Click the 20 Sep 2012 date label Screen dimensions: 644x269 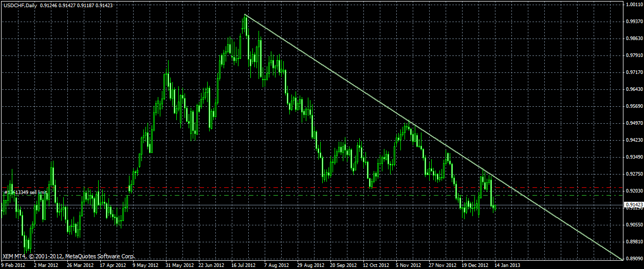pos(344,265)
